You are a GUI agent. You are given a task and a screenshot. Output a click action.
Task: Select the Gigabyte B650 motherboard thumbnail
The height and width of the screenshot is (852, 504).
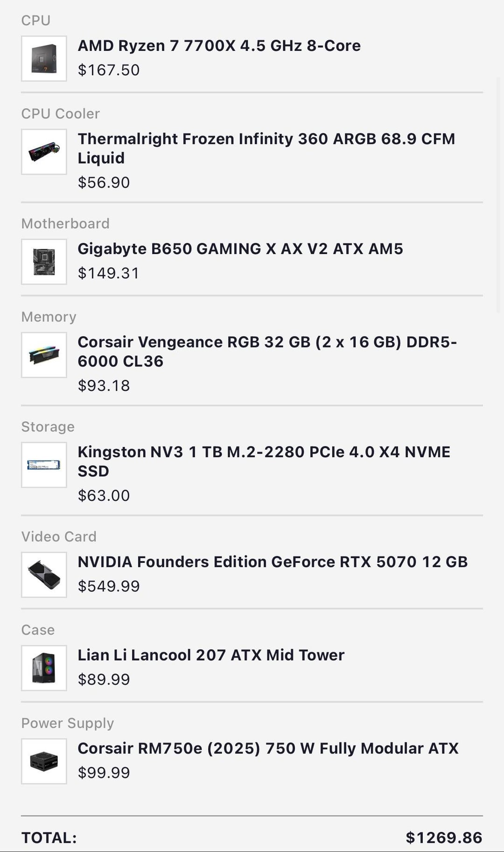tap(44, 262)
